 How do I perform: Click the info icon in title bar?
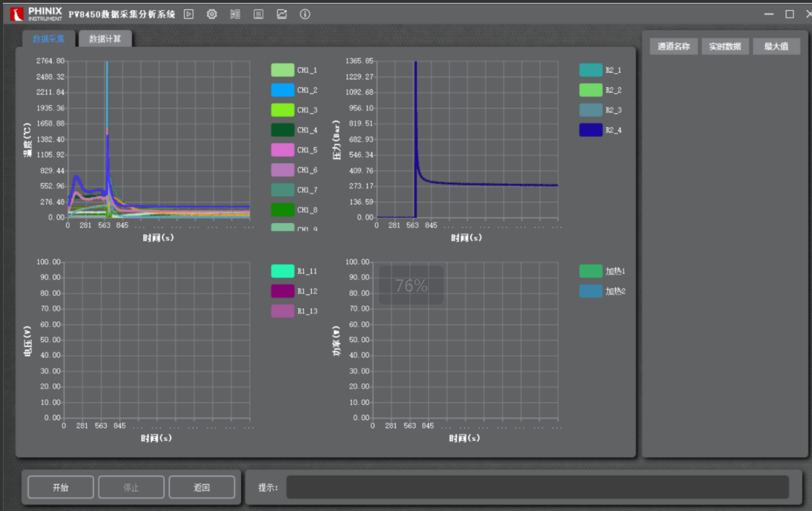[305, 14]
